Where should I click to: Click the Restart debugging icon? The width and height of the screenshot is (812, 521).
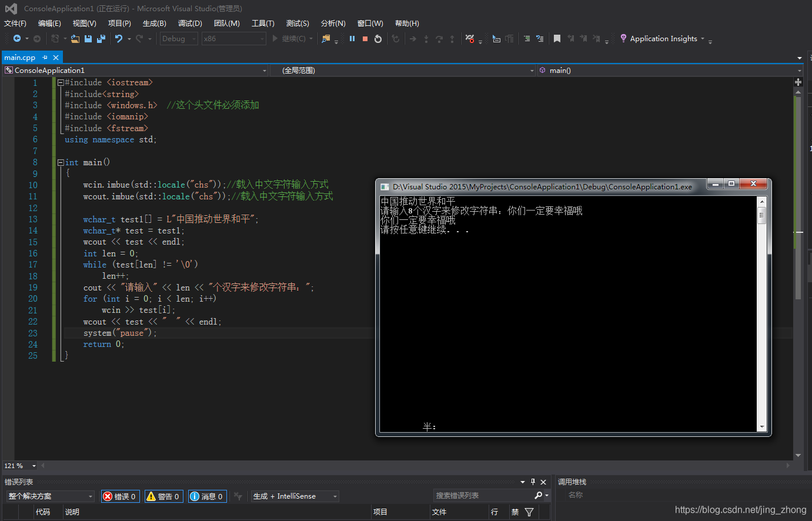378,38
